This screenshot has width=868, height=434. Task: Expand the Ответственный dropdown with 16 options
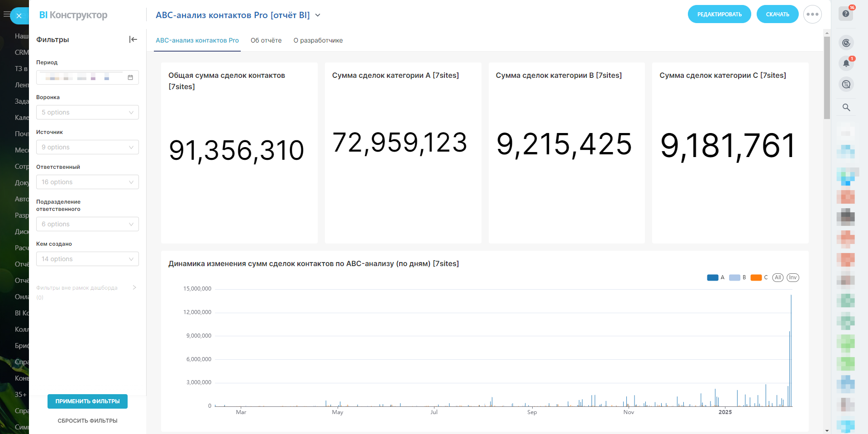87,182
